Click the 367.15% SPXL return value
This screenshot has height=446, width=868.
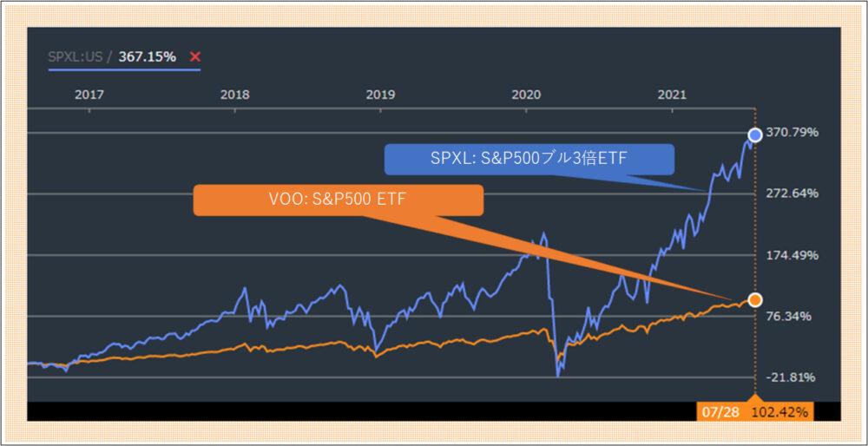click(x=147, y=56)
